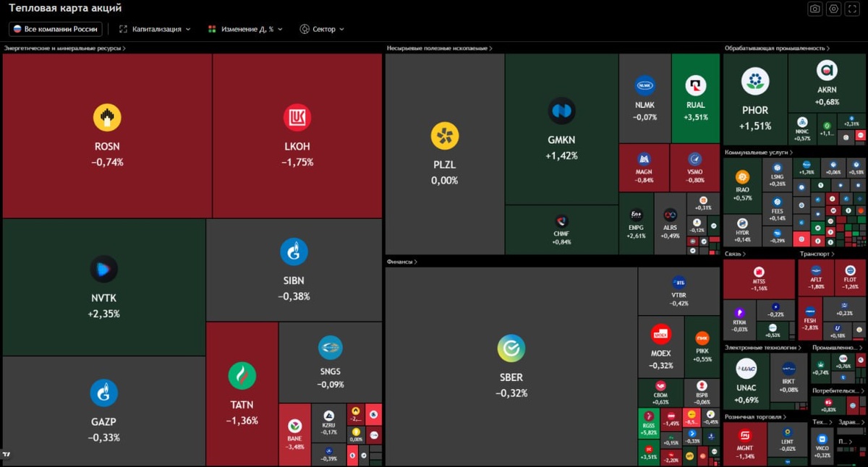This screenshot has height=467, width=868.
Task: Click the Тепловая карта акций title
Action: coord(65,8)
